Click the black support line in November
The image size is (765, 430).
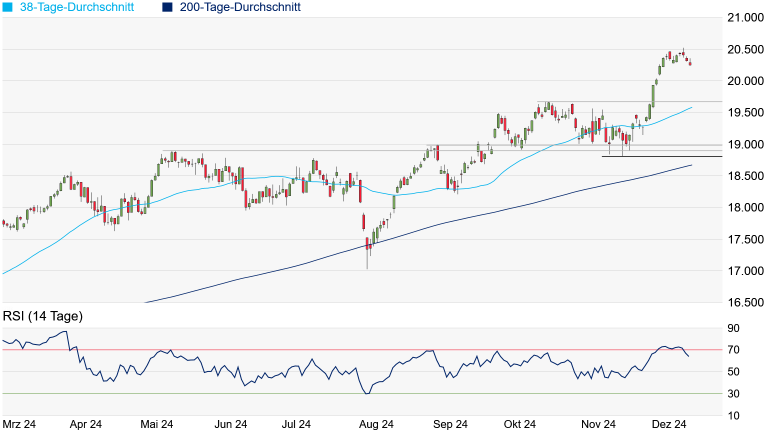(x=660, y=156)
